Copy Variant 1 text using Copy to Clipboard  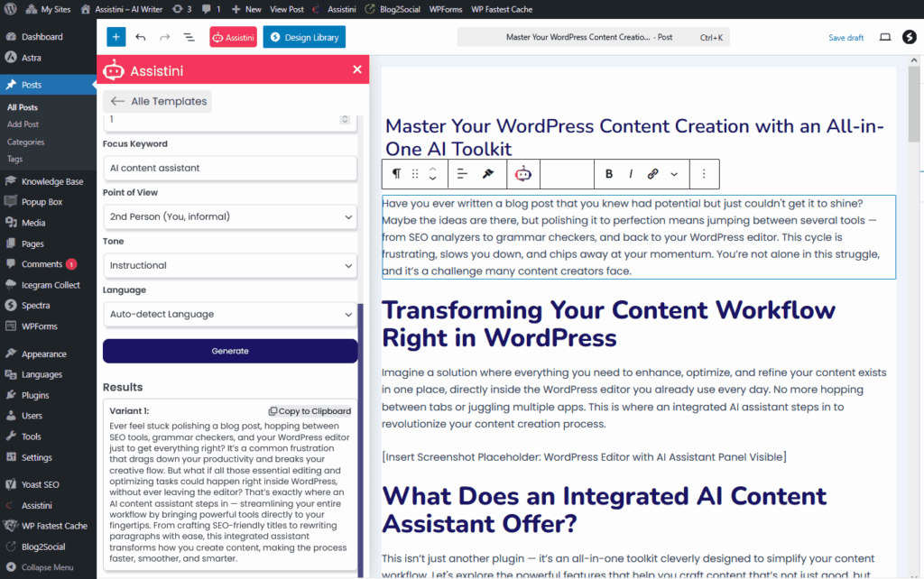(310, 410)
